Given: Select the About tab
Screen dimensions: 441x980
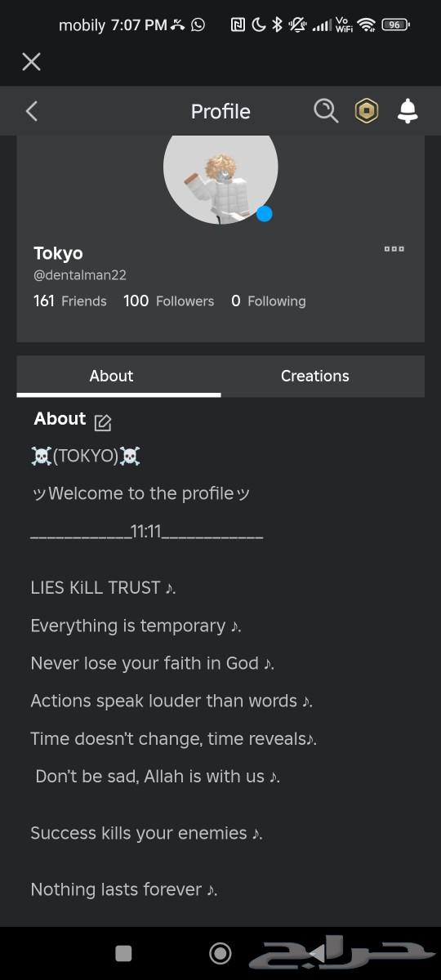Looking at the screenshot, I should [111, 376].
